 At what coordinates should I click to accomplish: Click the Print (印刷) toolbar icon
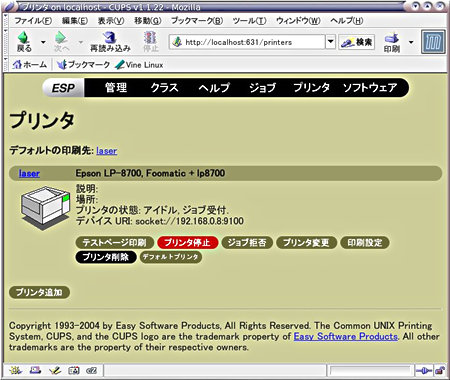click(392, 38)
